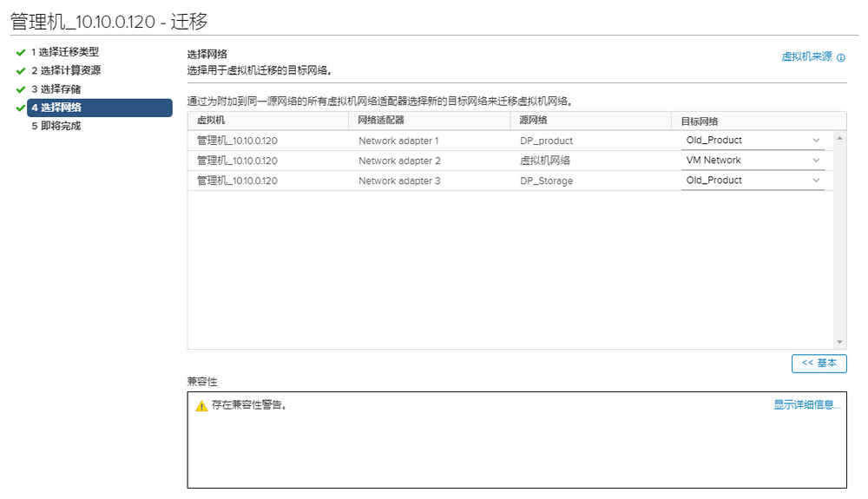Go to step 2 选择计算资源
The image size is (868, 499).
pyautogui.click(x=69, y=70)
